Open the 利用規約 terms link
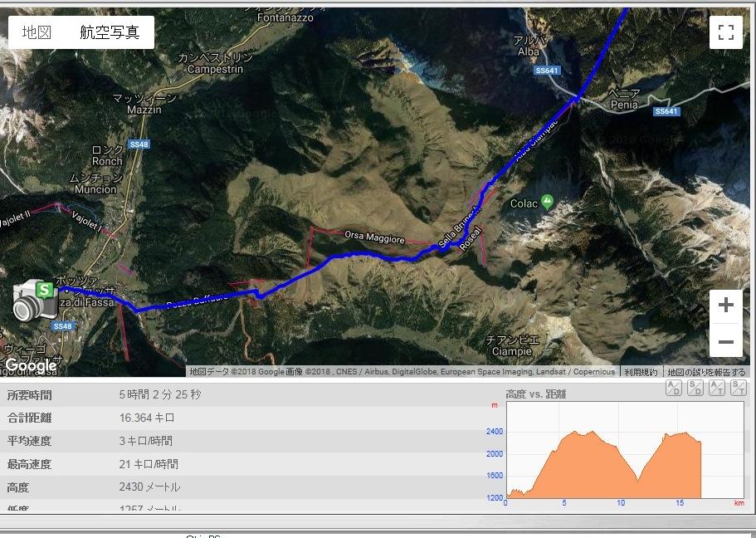 (641, 372)
